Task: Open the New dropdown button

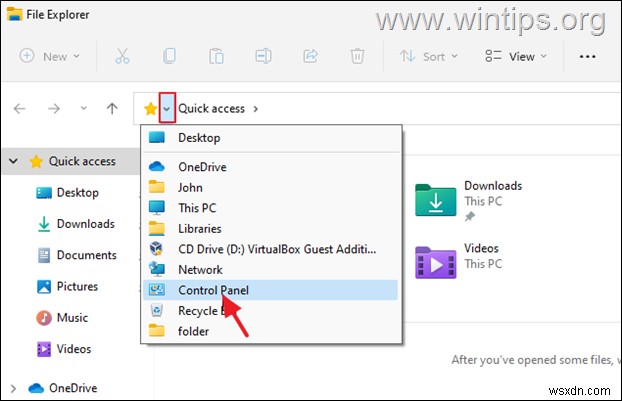Action: [50, 56]
